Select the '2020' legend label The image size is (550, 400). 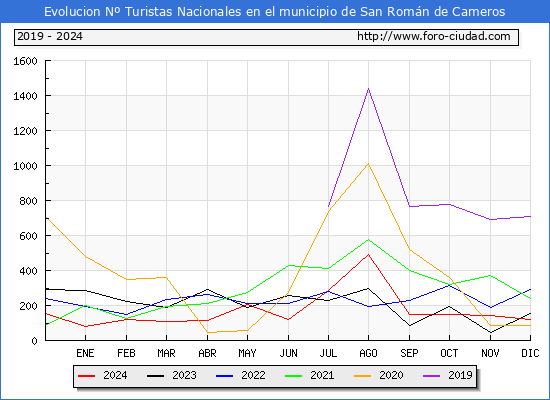(x=391, y=375)
